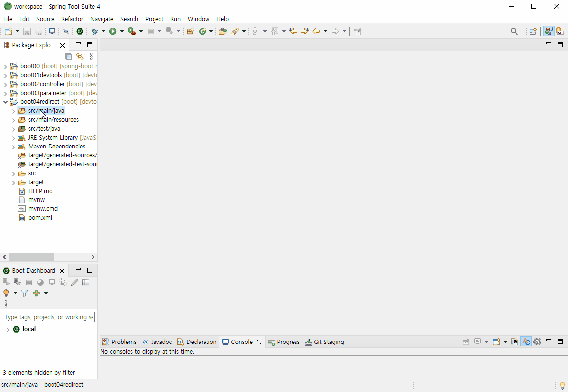Screen dimensions: 568x392
Task: Click the New file wizard toolbar icon
Action: click(8, 32)
